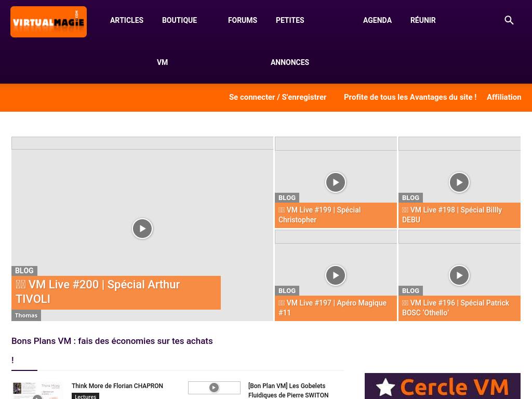Open the Cercle VM banner
This screenshot has height=399, width=532.
click(x=442, y=386)
